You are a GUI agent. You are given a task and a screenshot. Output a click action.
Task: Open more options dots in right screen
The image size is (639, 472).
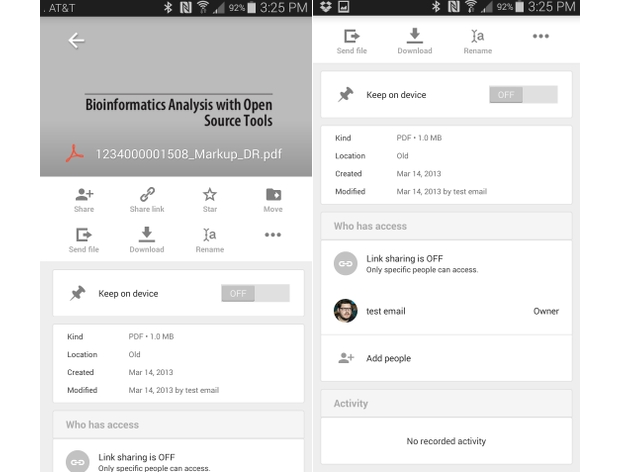point(541,36)
